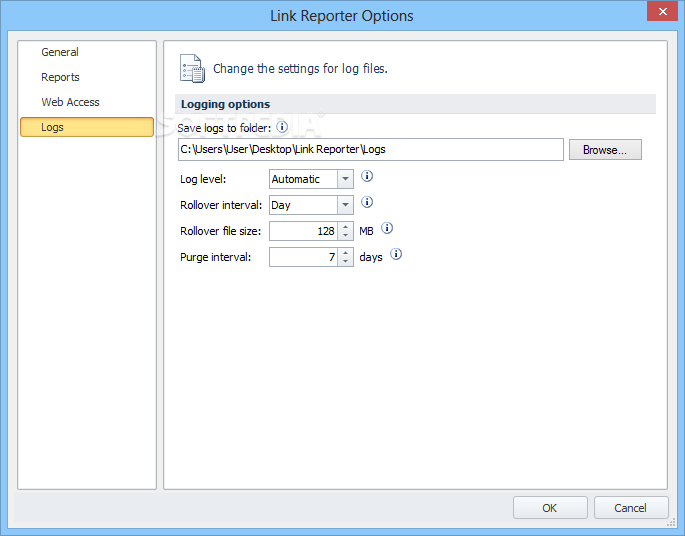Viewport: 685px width, 536px height.
Task: Click the Cancel button
Action: [x=630, y=508]
